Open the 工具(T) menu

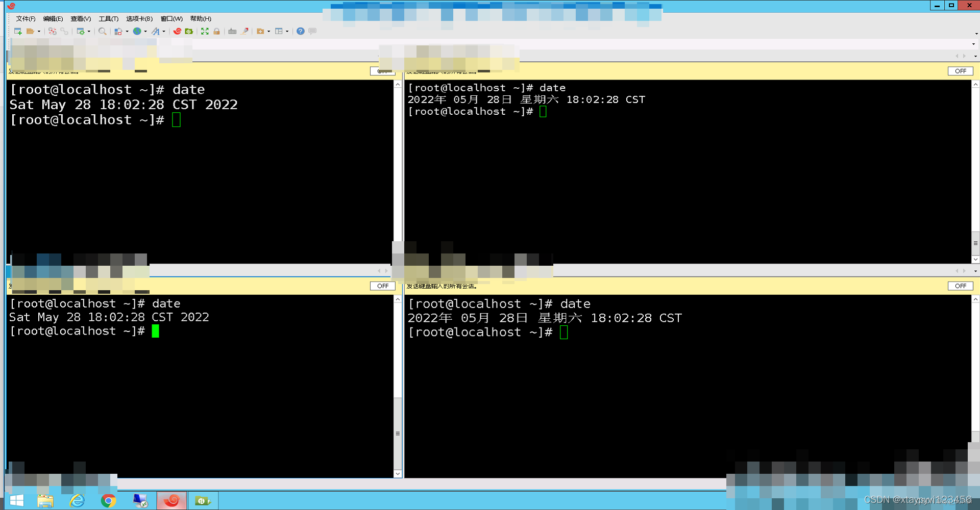point(108,19)
